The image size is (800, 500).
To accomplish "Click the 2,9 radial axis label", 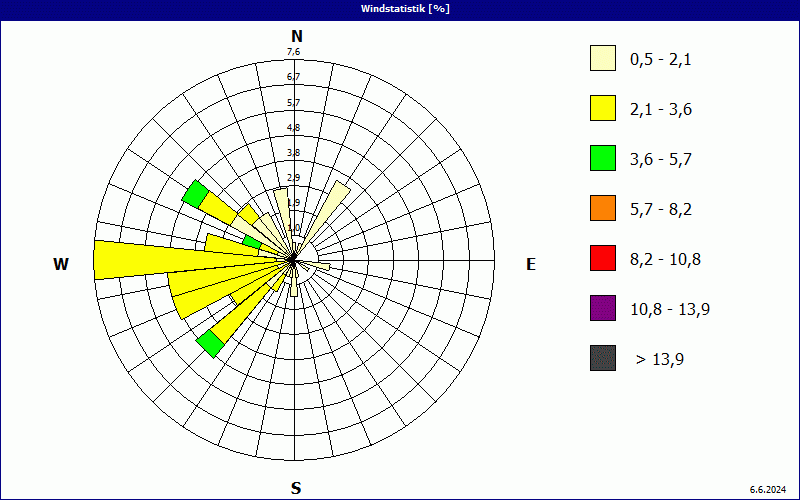I will (293, 177).
